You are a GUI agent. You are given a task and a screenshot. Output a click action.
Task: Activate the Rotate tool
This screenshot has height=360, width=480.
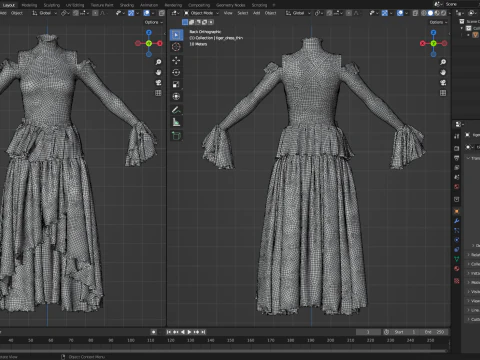point(176,72)
